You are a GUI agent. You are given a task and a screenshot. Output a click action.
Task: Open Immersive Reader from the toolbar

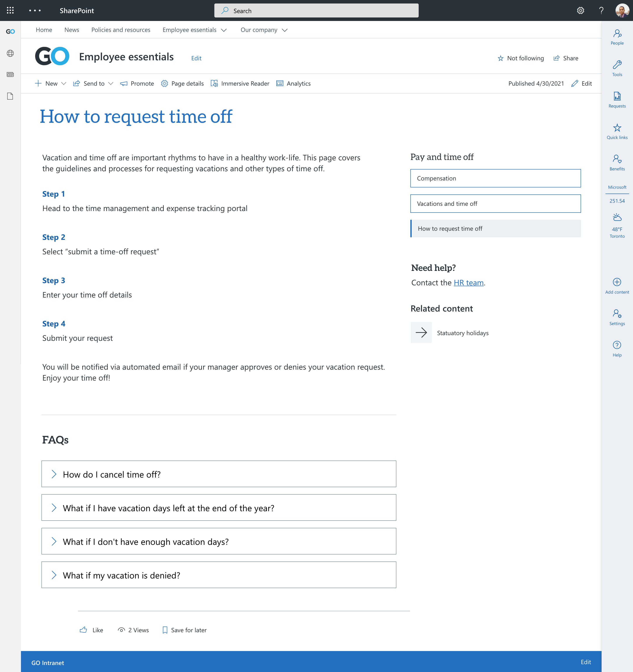[240, 83]
